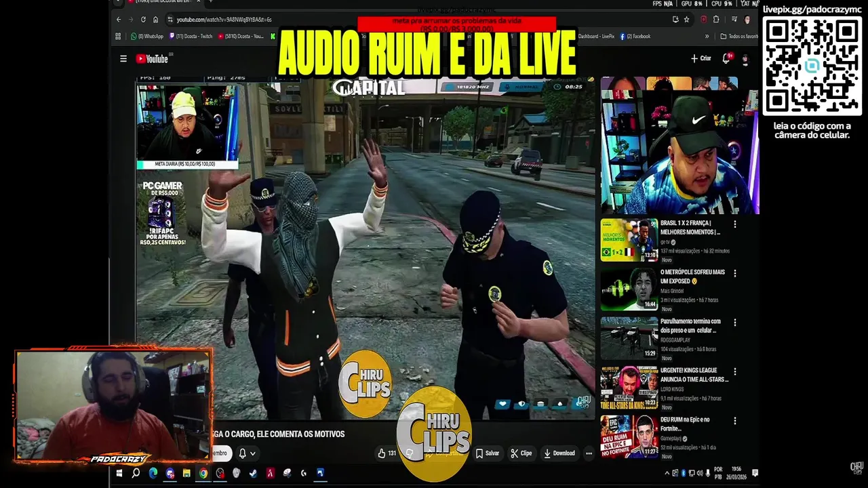Show hidden system tray icons chevron
Screen dimensions: 868x488
[x=667, y=473]
